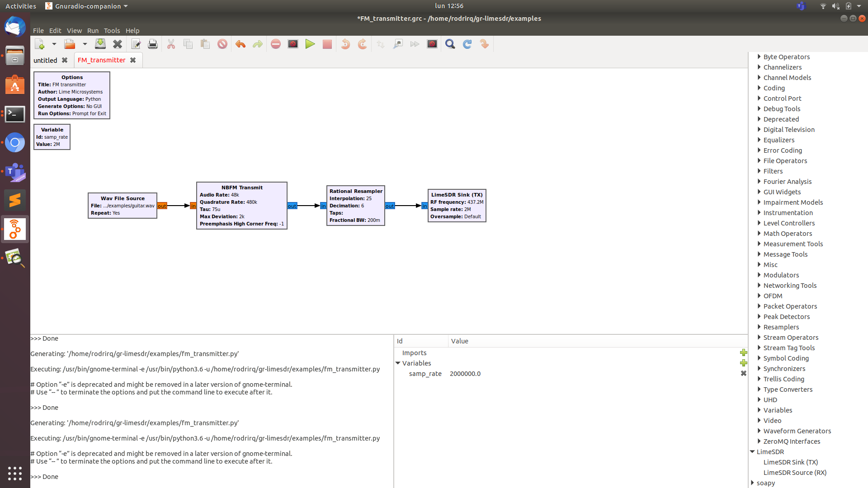Viewport: 868px width, 488px height.
Task: Add a new variable with plus icon
Action: point(743,363)
